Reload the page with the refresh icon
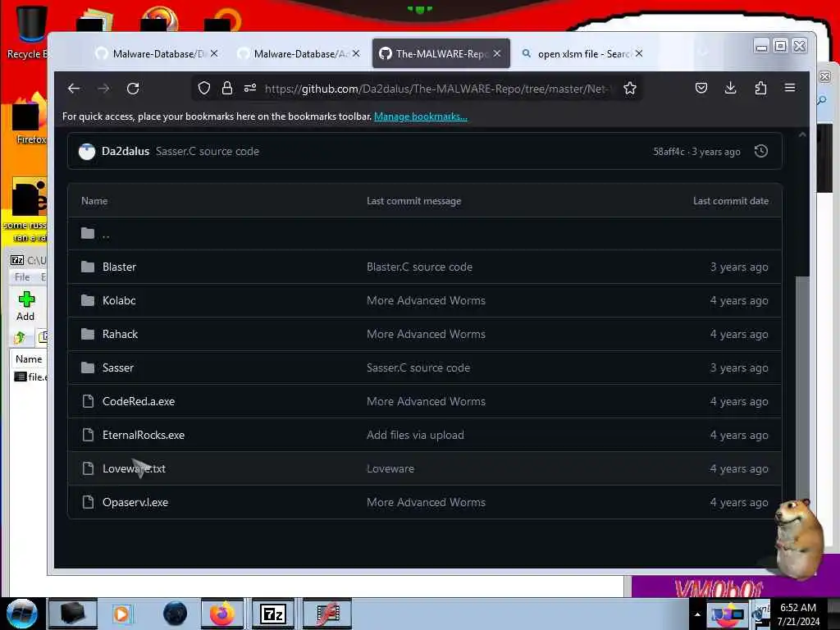Viewport: 840px width, 630px height. [133, 89]
